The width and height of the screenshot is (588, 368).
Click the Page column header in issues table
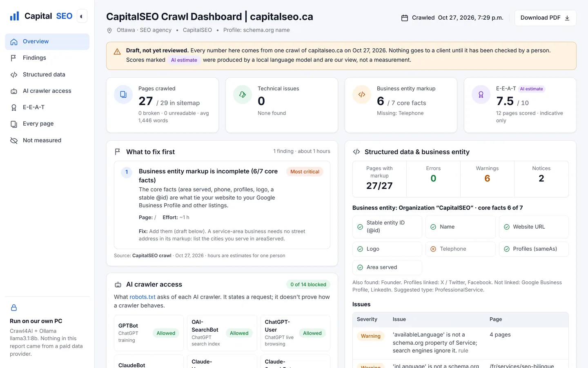pyautogui.click(x=496, y=319)
